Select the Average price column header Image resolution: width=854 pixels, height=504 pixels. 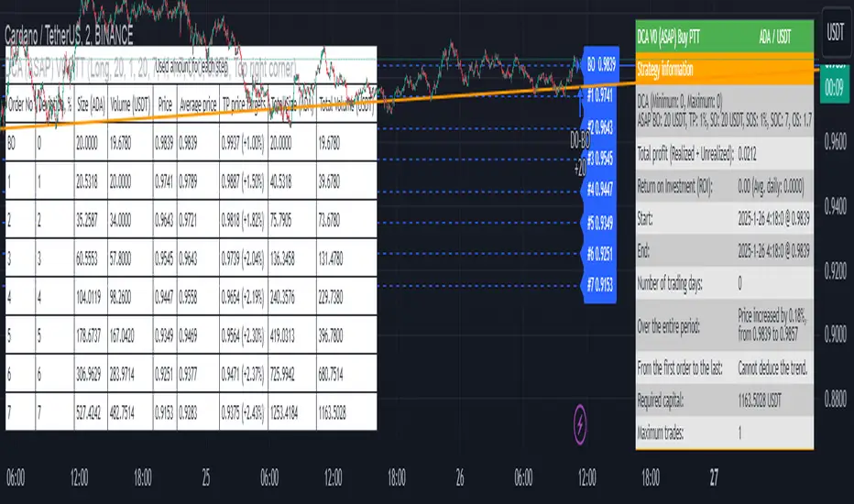click(199, 104)
